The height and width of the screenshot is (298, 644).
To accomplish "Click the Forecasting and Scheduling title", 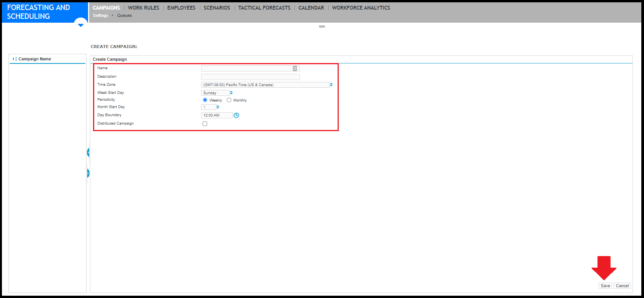I will [38, 12].
